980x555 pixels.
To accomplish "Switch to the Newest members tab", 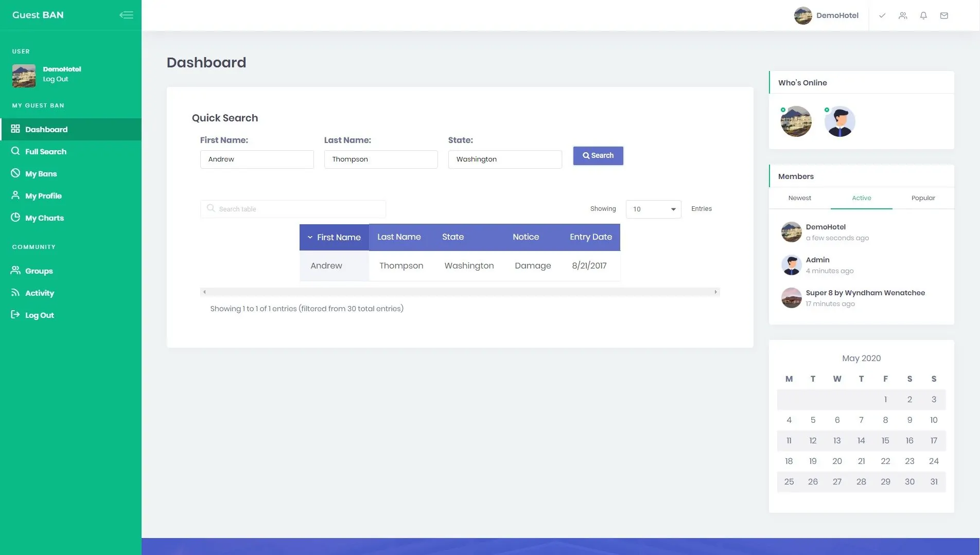I will coord(799,198).
